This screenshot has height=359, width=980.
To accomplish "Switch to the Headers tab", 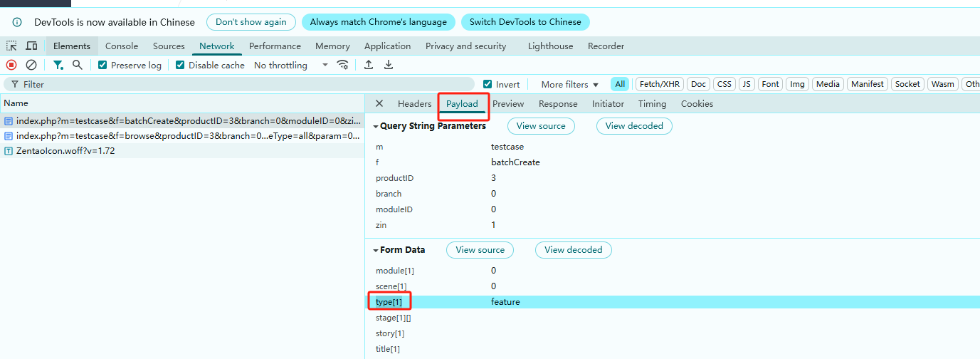I will pos(415,104).
